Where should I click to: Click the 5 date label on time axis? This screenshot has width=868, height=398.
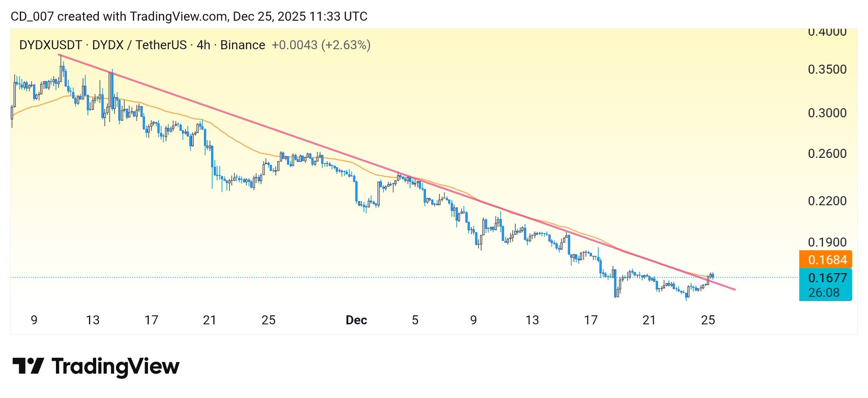pyautogui.click(x=415, y=320)
